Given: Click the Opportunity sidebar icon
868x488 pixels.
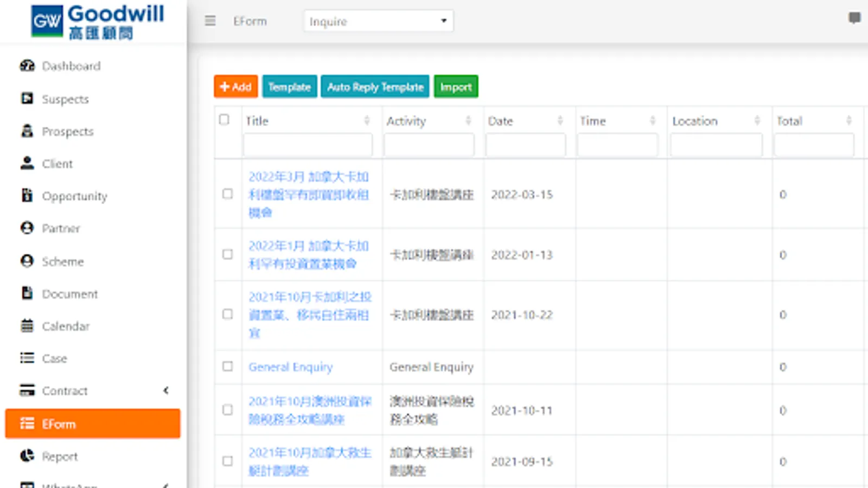Looking at the screenshot, I should (x=27, y=196).
